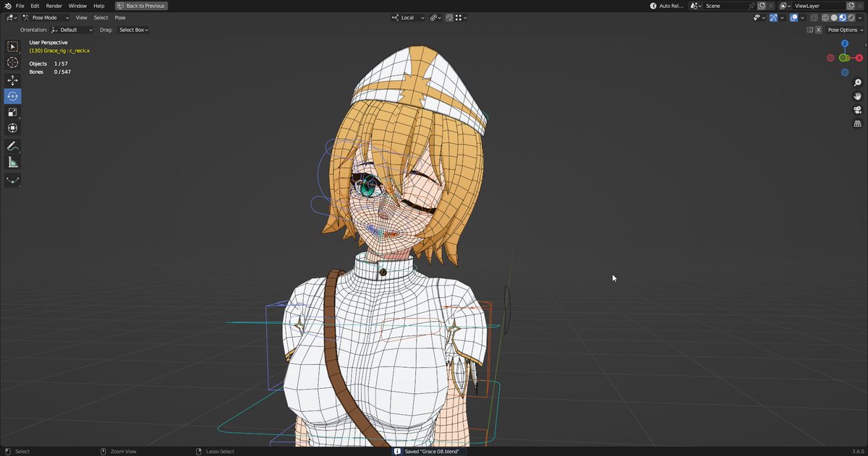Viewport: 868px width, 456px height.
Task: Toggle the camera view icon
Action: click(x=858, y=110)
